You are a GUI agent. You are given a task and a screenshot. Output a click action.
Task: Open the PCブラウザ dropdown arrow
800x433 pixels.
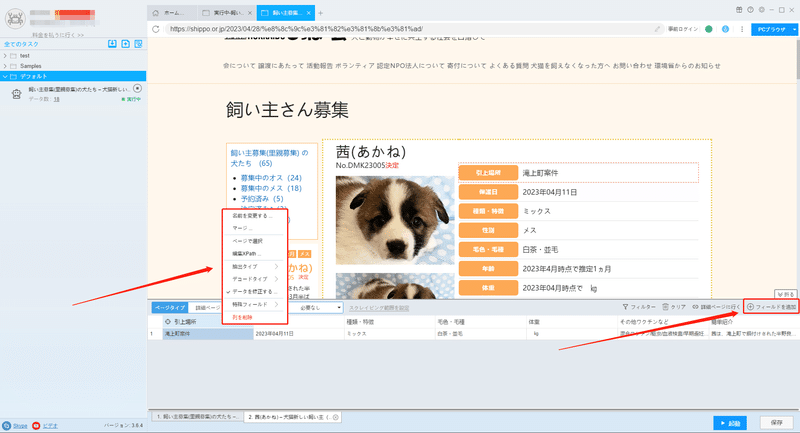click(x=794, y=30)
